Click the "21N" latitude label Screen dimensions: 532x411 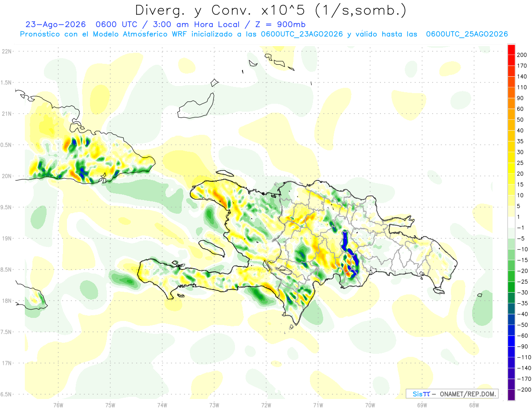pyautogui.click(x=6, y=114)
